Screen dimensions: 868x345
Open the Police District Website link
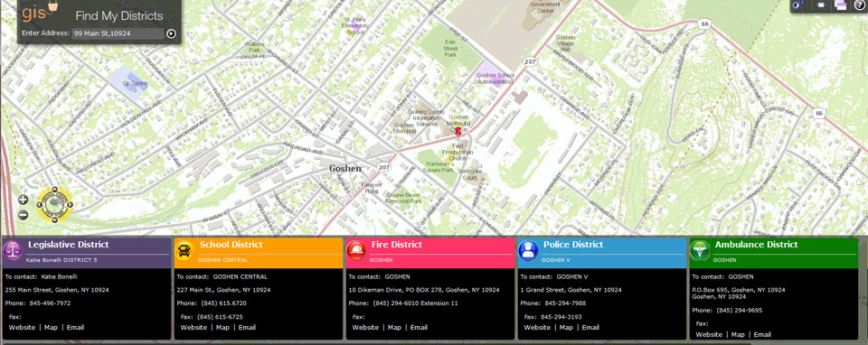[537, 327]
